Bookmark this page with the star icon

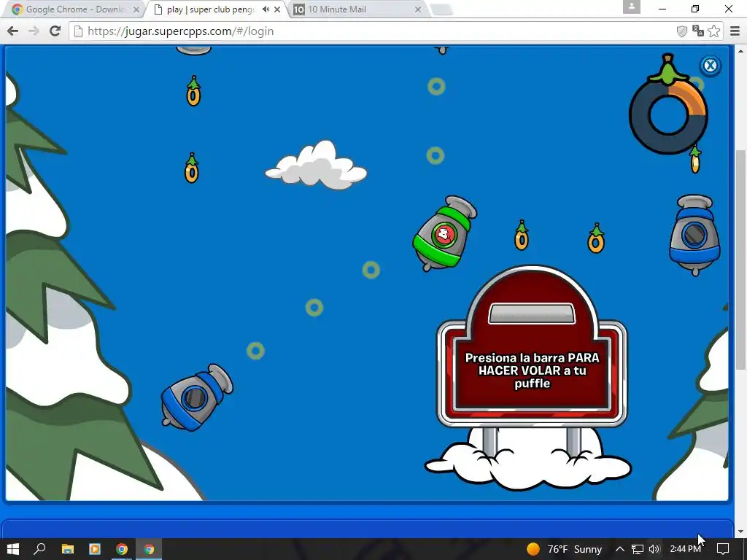713,31
